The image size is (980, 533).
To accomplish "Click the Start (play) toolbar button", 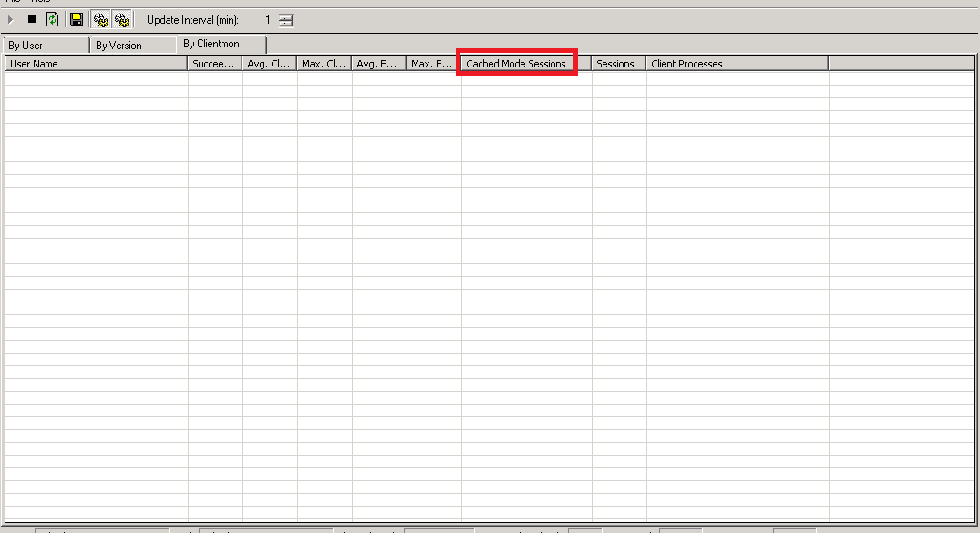I will pyautogui.click(x=11, y=19).
